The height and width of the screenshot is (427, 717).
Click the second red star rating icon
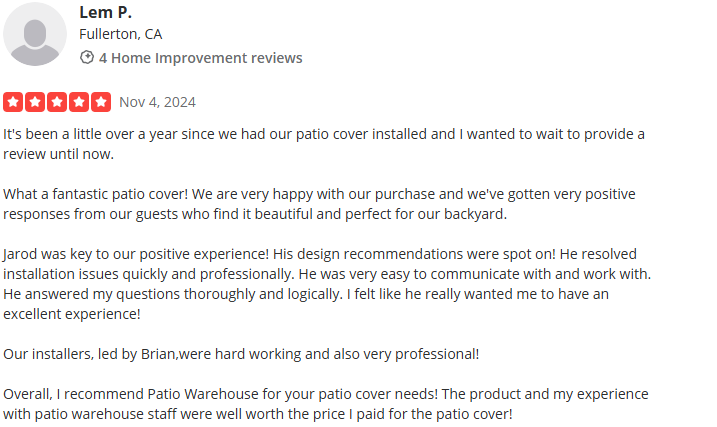click(36, 102)
